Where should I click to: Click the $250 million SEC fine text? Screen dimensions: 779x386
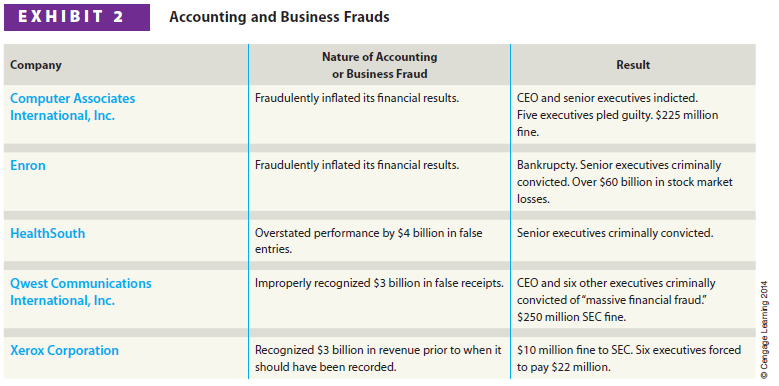click(x=571, y=317)
